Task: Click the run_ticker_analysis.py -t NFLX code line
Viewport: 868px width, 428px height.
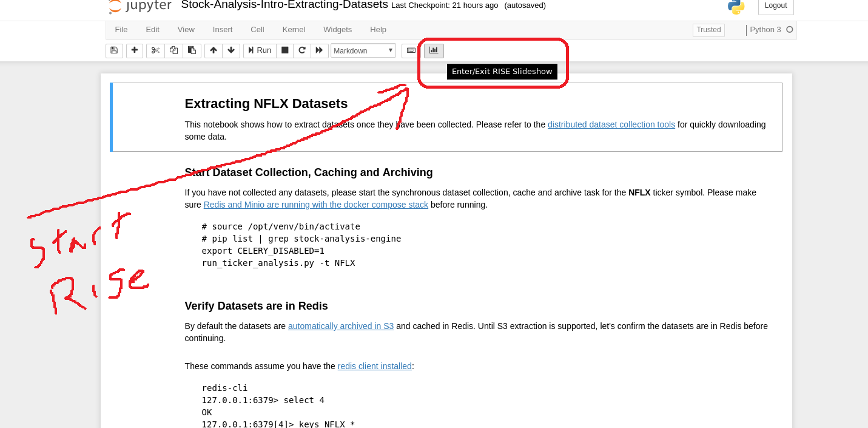Action: [278, 263]
